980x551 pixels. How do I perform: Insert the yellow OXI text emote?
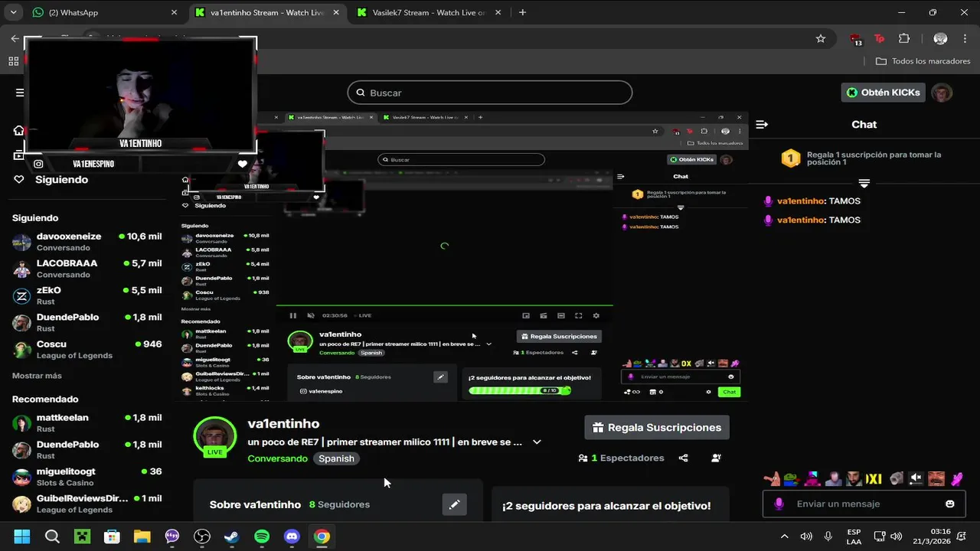coord(874,479)
